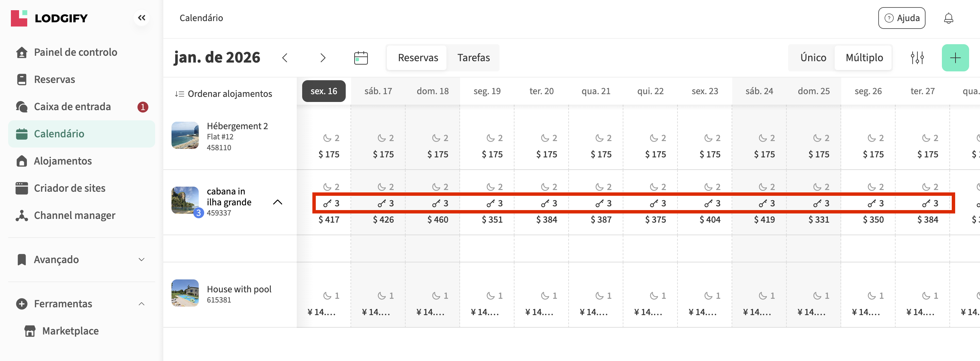Open the date picker calendar icon
This screenshot has height=361, width=980.
point(361,58)
